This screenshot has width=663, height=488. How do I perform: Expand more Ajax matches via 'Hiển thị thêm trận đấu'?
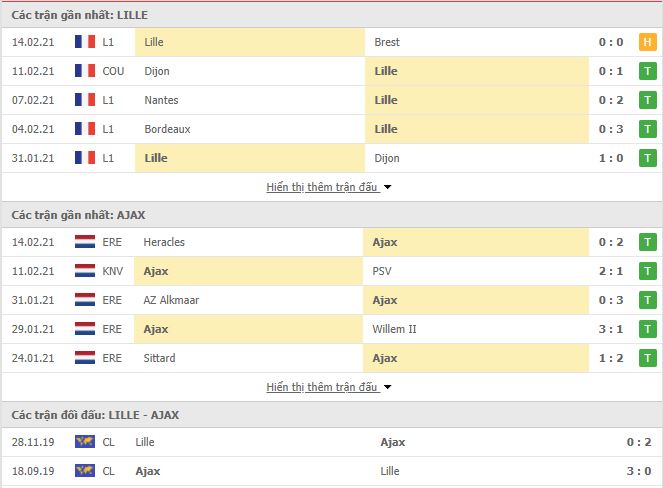[x=322, y=387]
